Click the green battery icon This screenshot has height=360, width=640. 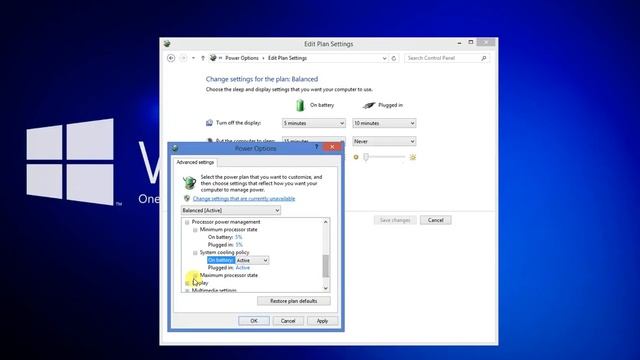[x=300, y=105]
